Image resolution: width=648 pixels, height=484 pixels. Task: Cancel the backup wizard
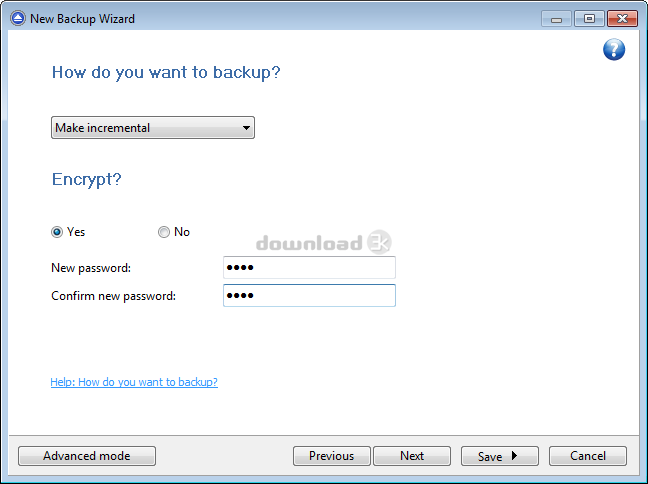(588, 456)
